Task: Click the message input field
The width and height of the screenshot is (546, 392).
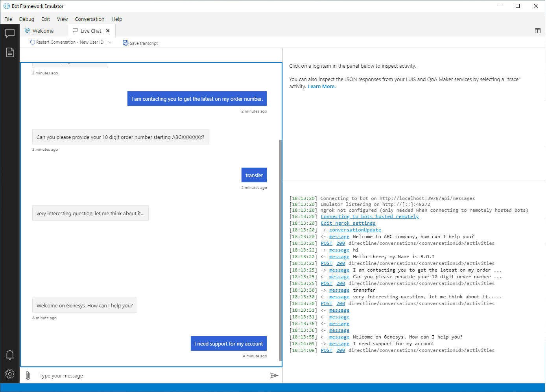Action: coord(151,375)
